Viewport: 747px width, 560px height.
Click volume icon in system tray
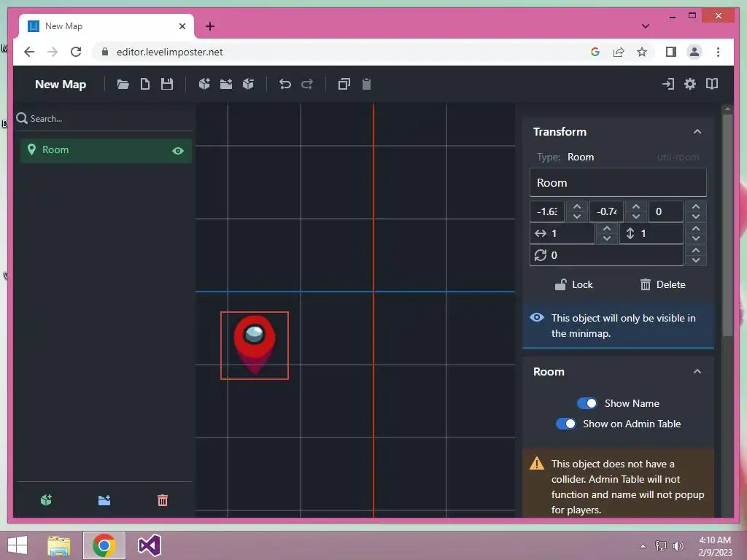click(678, 545)
